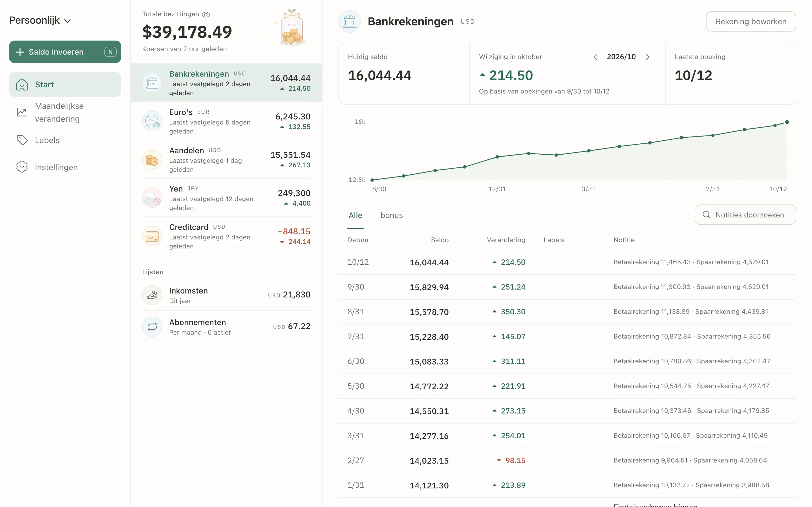Click the Euro's account globe icon
812x507 pixels.
click(152, 121)
